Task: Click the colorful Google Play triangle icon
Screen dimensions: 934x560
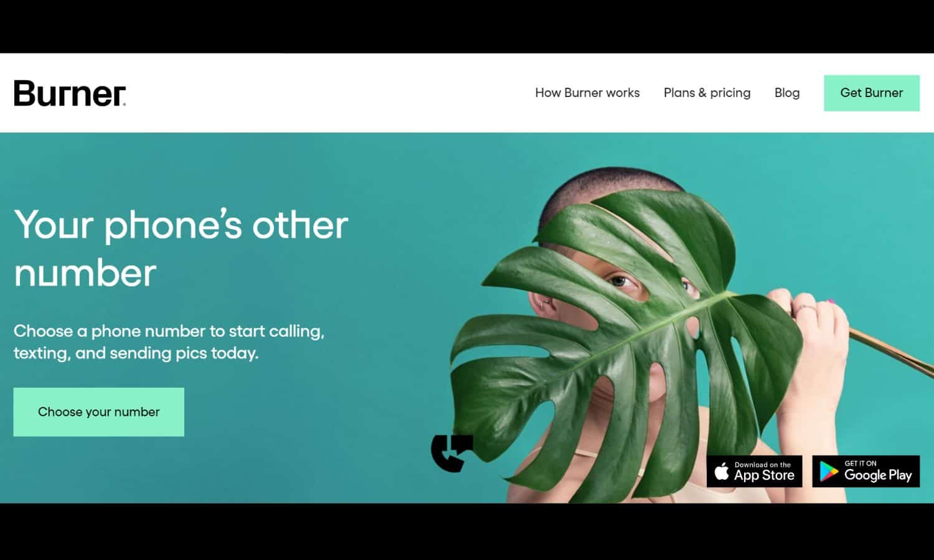Action: point(829,472)
